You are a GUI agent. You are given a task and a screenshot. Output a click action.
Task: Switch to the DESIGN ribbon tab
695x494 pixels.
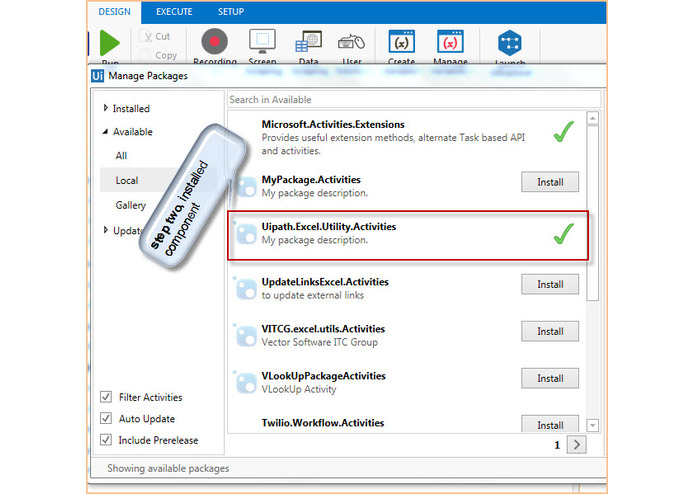click(x=114, y=12)
